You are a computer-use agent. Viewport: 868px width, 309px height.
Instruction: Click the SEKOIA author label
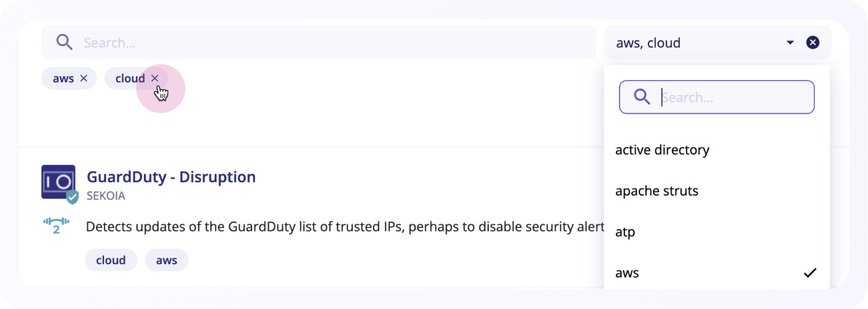(106, 196)
